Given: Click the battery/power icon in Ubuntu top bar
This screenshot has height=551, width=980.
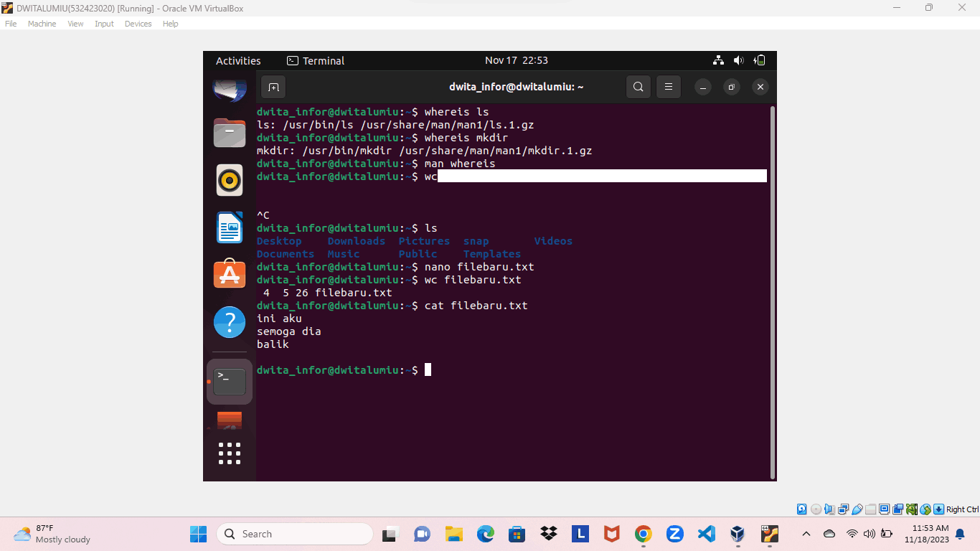Looking at the screenshot, I should pyautogui.click(x=760, y=60).
